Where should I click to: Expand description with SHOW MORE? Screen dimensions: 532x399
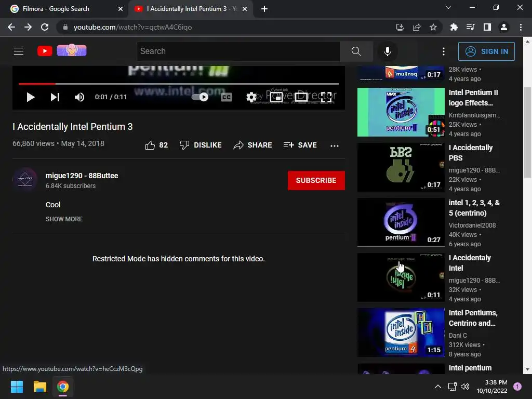click(64, 219)
